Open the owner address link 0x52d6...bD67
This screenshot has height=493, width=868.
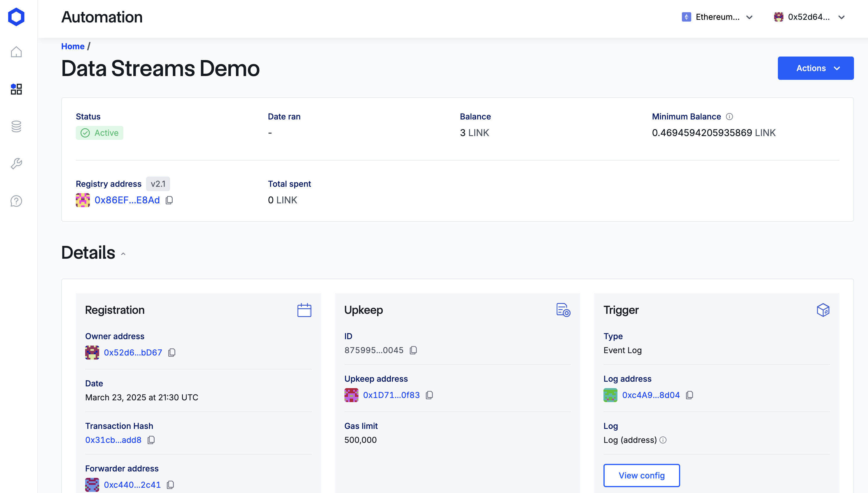coord(133,353)
